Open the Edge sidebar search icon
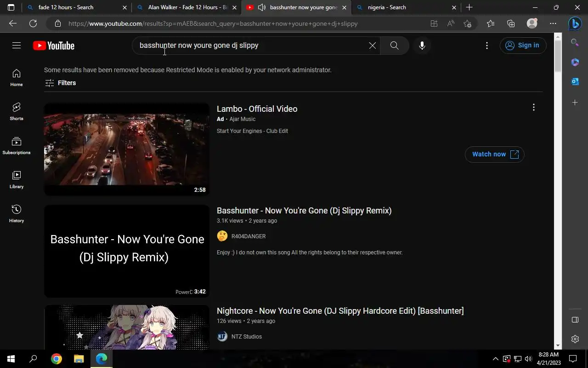This screenshot has width=588, height=368. coord(575,43)
